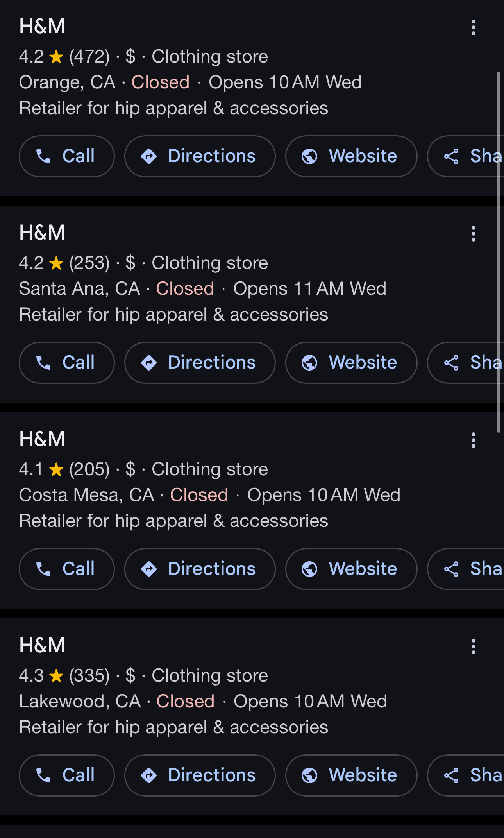Share the Santa Ana H&M listing
The width and height of the screenshot is (504, 838).
point(469,363)
